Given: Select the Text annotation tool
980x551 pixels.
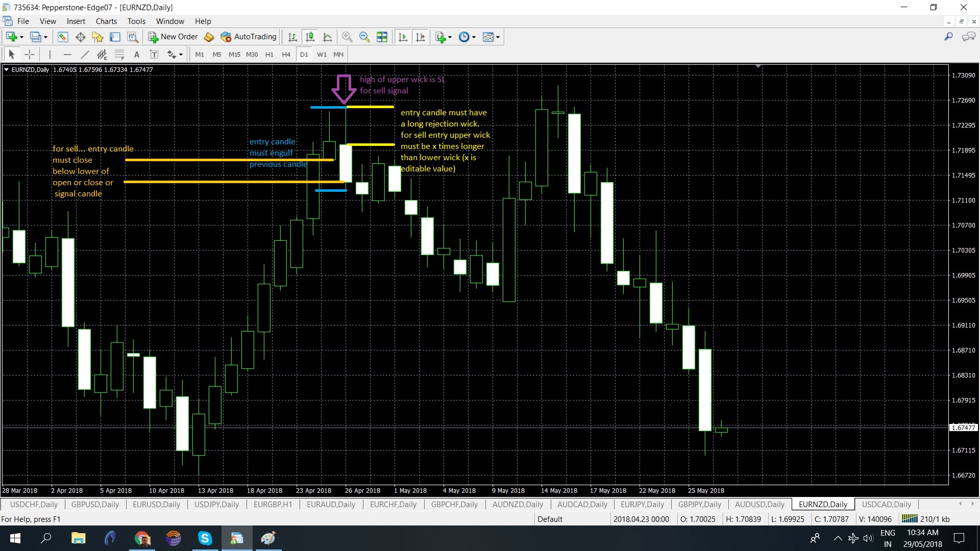Looking at the screenshot, I should 136,54.
